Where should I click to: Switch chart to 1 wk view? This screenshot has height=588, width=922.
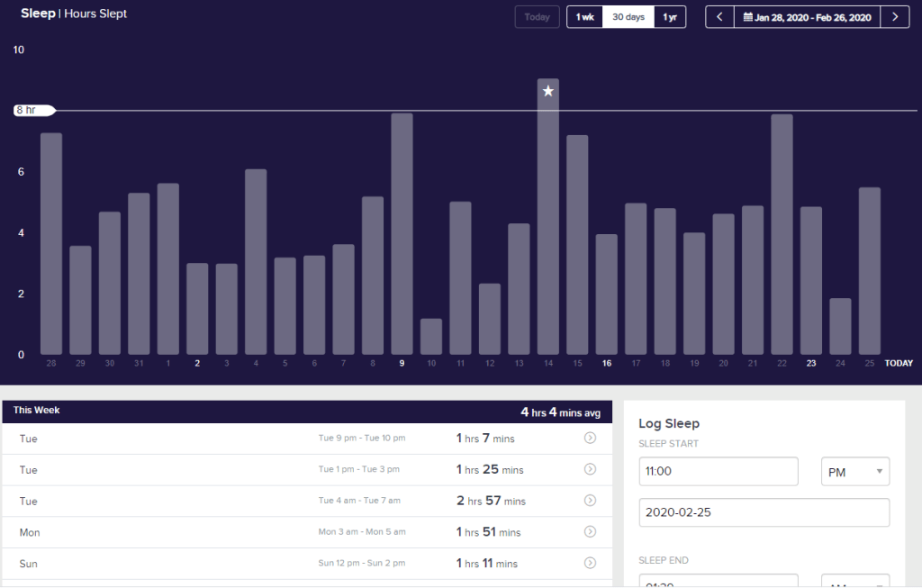584,17
